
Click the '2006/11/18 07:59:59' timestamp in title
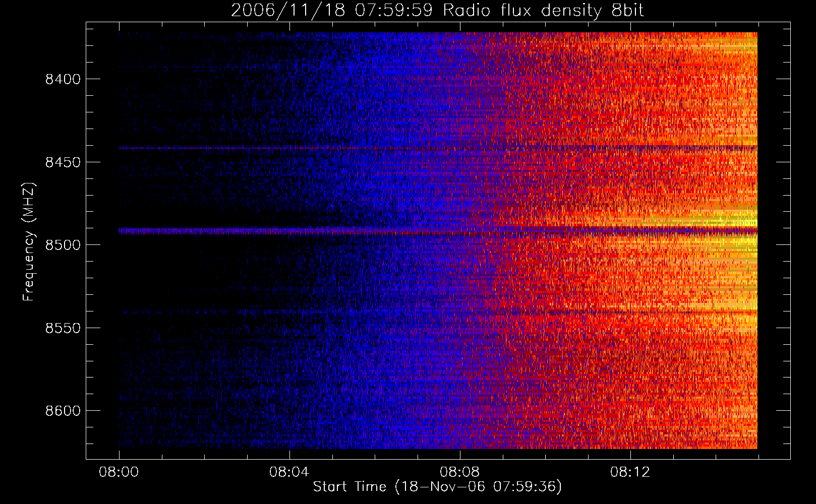tap(332, 11)
